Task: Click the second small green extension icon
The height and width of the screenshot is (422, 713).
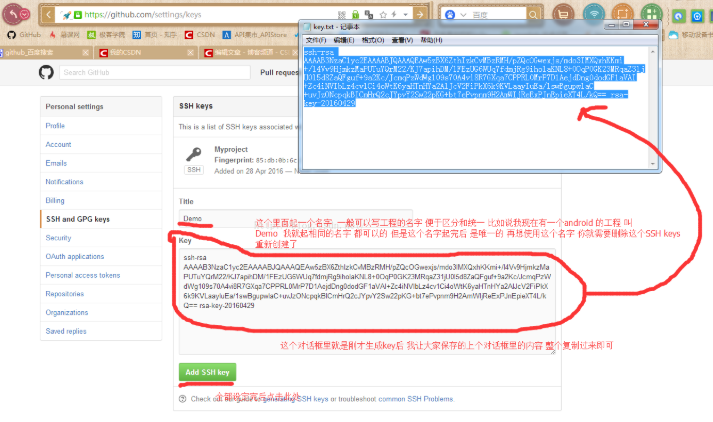Action: 697,16
